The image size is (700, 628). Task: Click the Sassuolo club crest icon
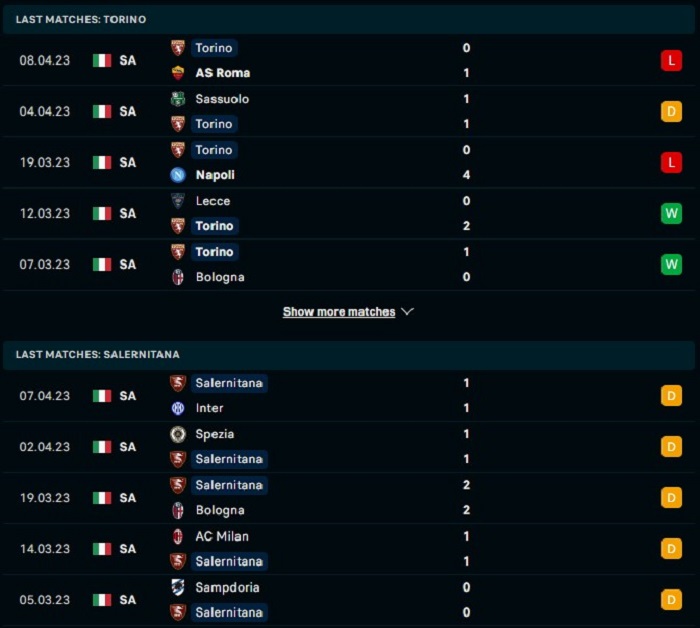point(178,99)
